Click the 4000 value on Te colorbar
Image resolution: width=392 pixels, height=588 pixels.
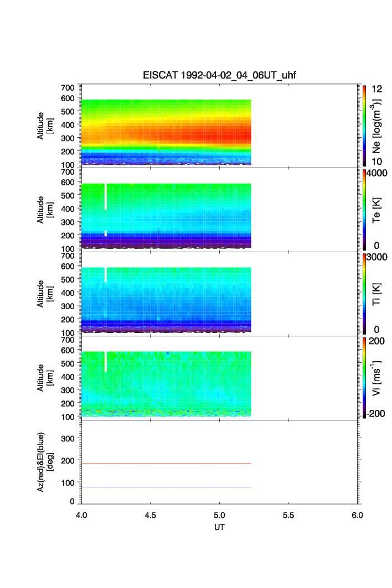pos(377,173)
